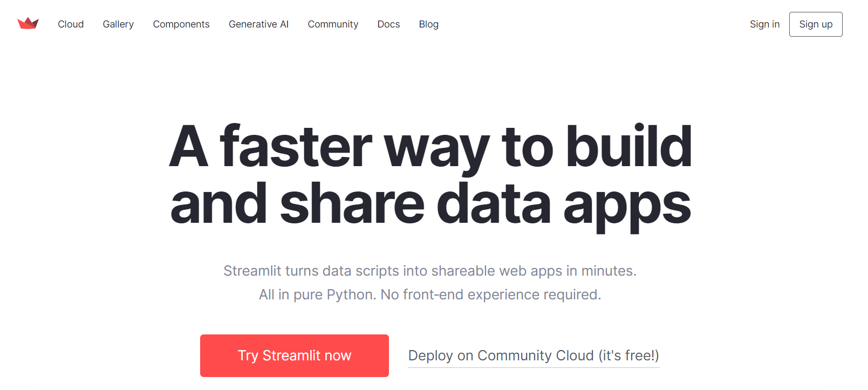Click the red Try Streamlit now button

pos(295,355)
